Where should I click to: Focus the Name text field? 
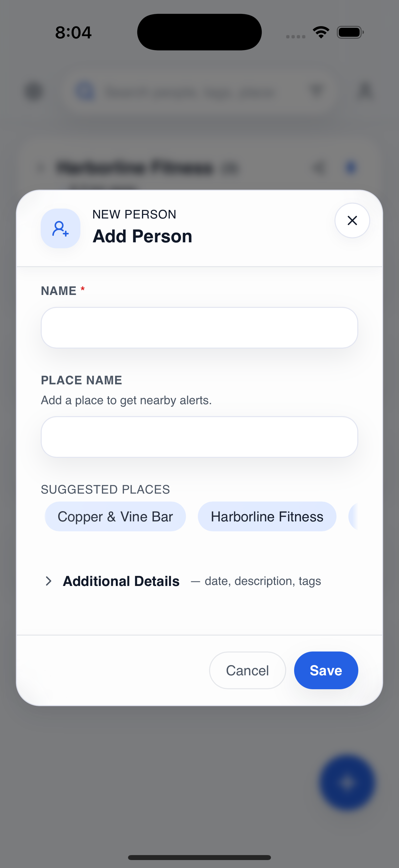[x=199, y=327]
